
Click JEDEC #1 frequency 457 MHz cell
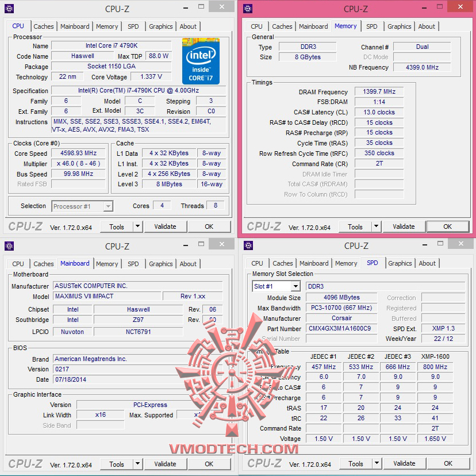tap(324, 367)
